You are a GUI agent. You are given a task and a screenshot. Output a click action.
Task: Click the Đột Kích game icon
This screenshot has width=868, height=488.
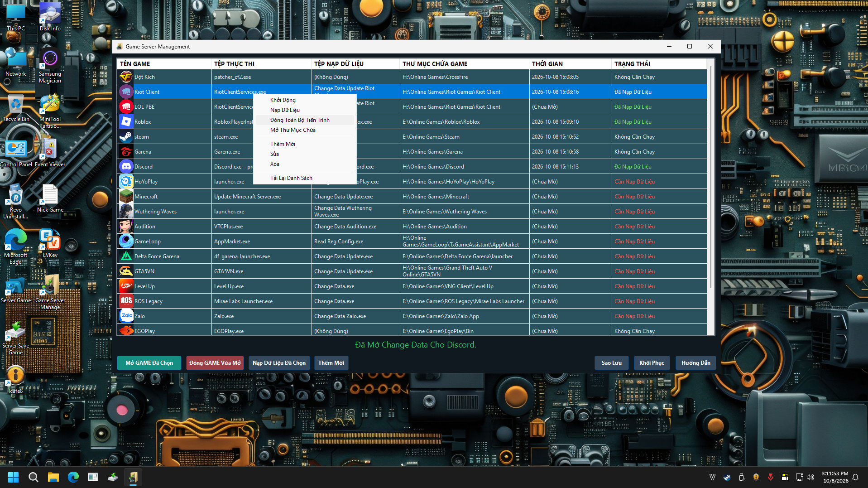pos(126,77)
